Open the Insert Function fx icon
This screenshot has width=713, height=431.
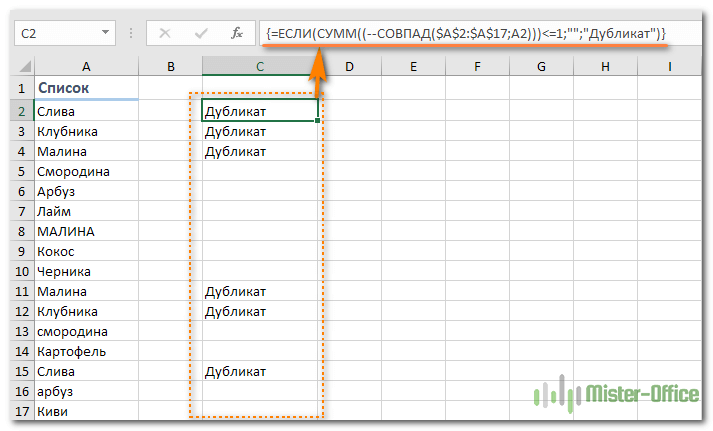coord(237,33)
